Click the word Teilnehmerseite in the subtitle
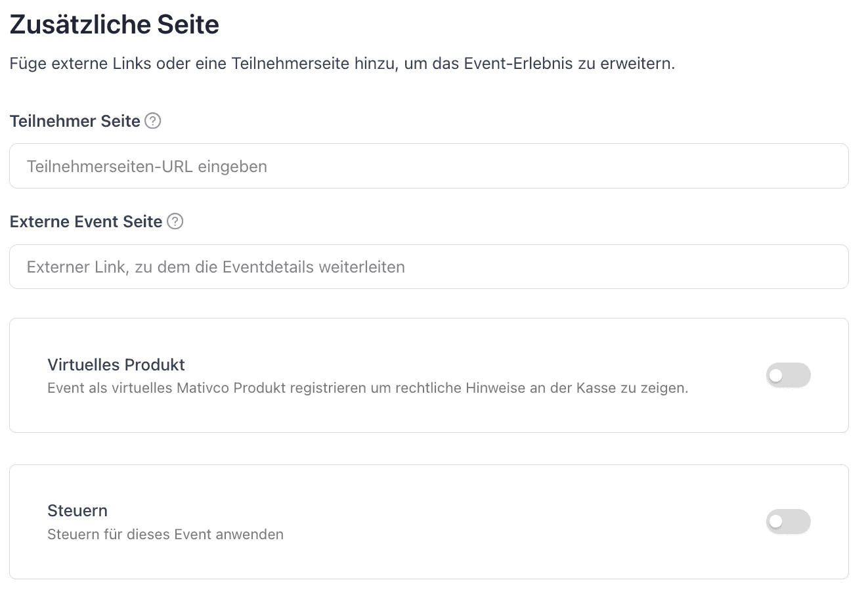 click(280, 64)
